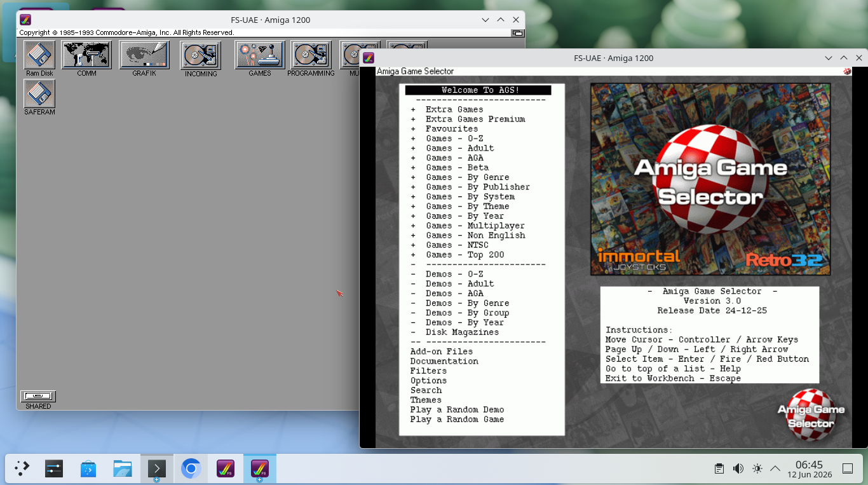Click the Amiga Game Selector cover artwork
Image resolution: width=868 pixels, height=485 pixels.
pyautogui.click(x=710, y=179)
